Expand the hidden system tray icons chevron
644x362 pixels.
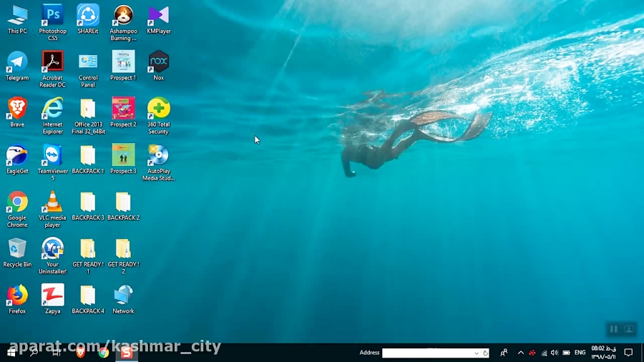(520, 353)
